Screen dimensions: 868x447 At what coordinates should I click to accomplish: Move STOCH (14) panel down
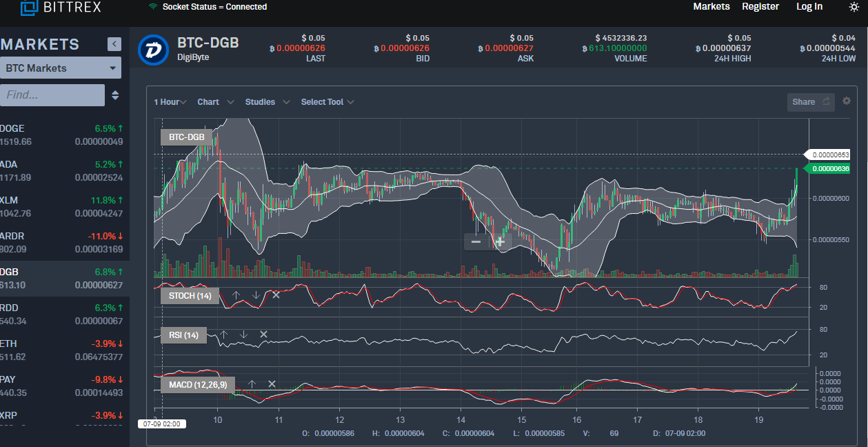[x=256, y=295]
